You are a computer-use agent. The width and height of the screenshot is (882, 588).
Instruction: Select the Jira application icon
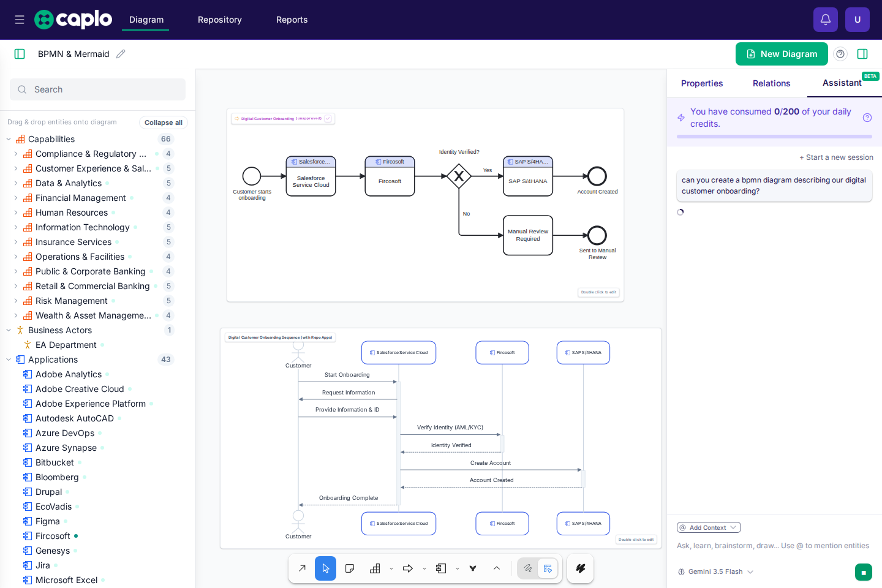click(x=28, y=565)
